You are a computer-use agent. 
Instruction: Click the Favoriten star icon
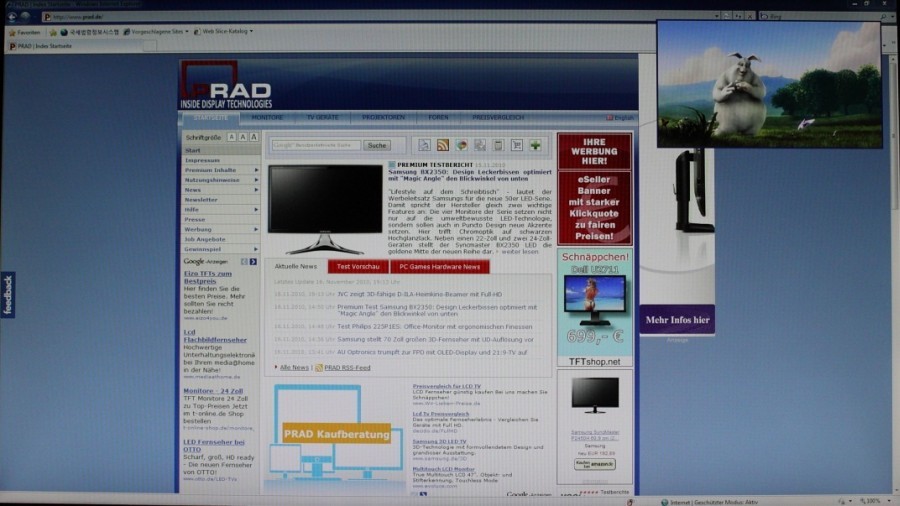click(10, 32)
